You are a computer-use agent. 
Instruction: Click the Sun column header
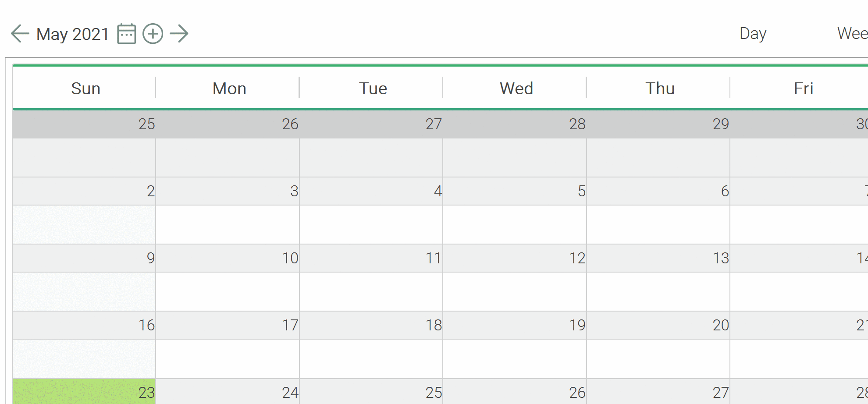click(85, 89)
